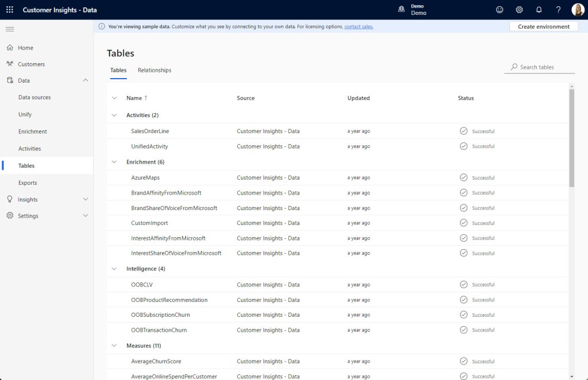
Task: Collapse the navigation hamburger menu
Action: click(x=10, y=29)
